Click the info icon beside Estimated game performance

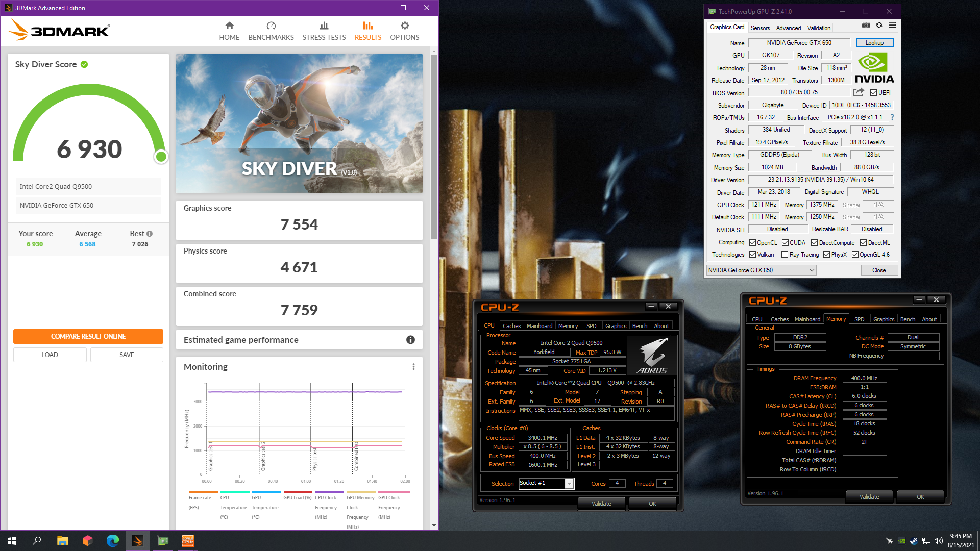coord(410,340)
